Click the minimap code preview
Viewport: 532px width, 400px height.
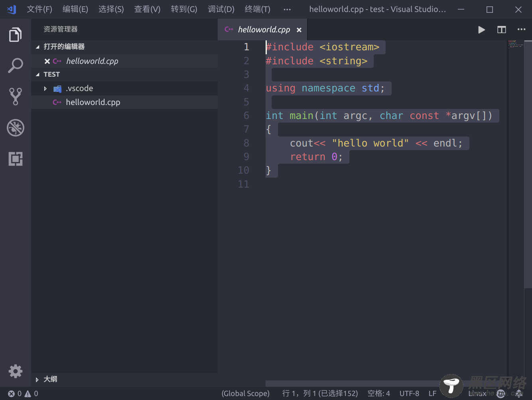516,44
